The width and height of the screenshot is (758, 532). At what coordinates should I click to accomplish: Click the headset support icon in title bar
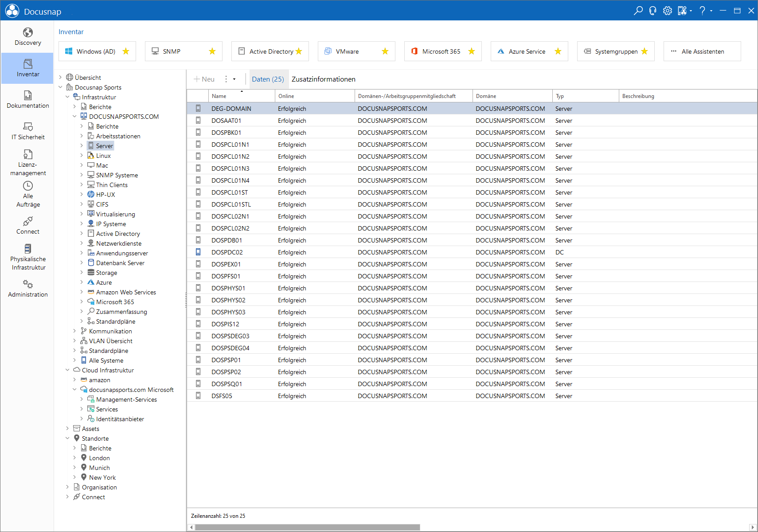tap(653, 11)
